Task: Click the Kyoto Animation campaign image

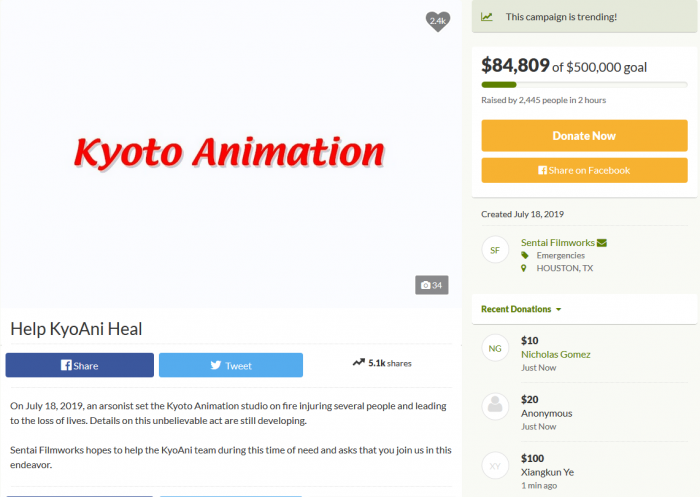Action: pos(229,153)
